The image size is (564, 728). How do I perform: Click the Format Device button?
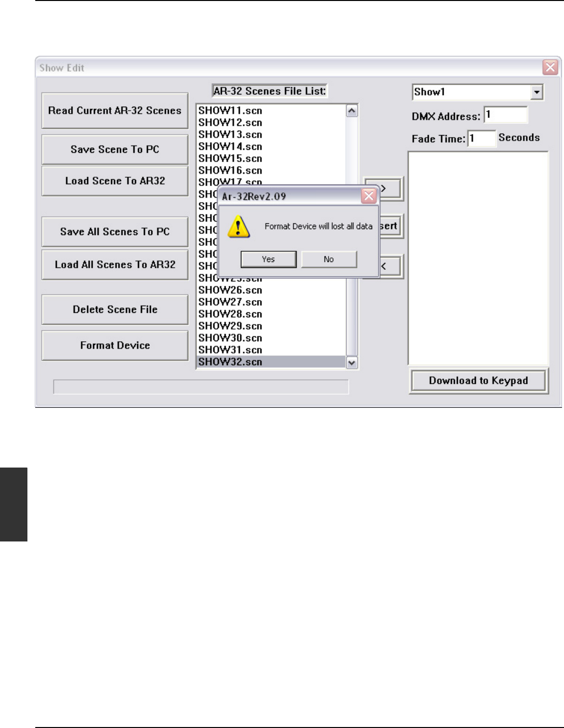(x=115, y=345)
